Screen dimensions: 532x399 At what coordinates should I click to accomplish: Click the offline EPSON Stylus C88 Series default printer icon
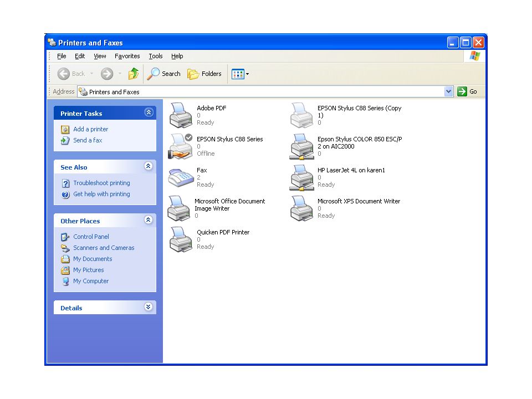click(181, 146)
